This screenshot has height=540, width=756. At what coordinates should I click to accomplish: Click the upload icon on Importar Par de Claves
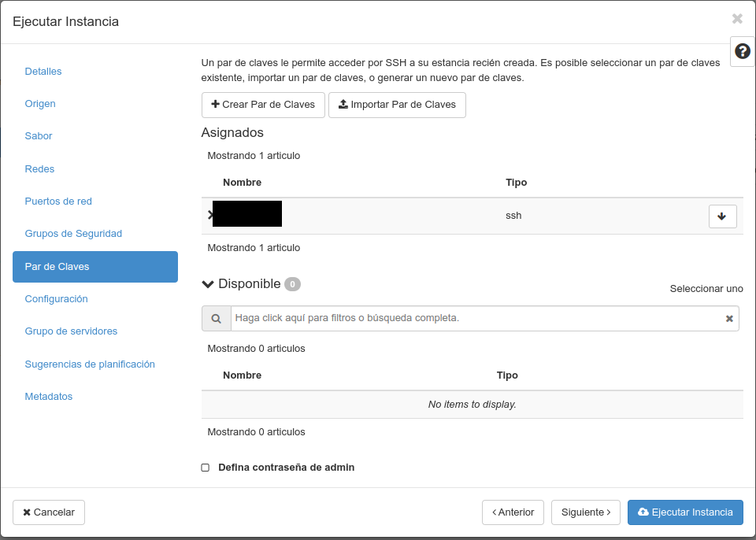[340, 104]
